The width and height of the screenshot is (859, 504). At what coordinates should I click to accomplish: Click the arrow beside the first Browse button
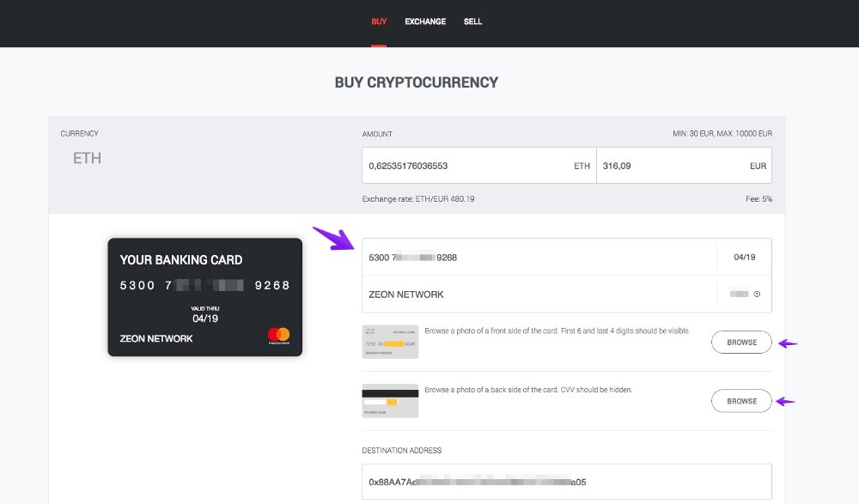tap(788, 343)
